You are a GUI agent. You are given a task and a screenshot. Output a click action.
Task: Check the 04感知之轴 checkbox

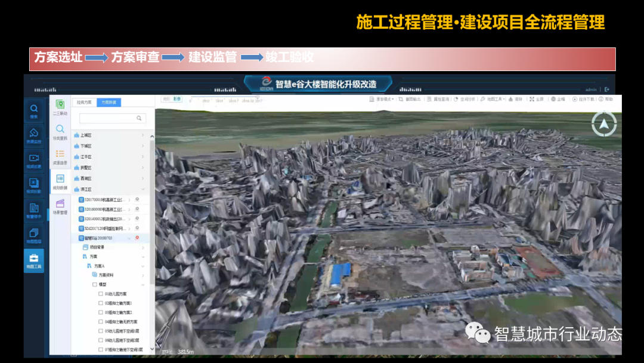[101, 321]
